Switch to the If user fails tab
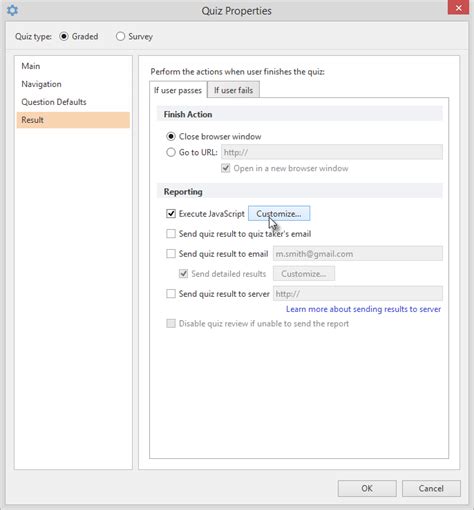 pyautogui.click(x=233, y=90)
